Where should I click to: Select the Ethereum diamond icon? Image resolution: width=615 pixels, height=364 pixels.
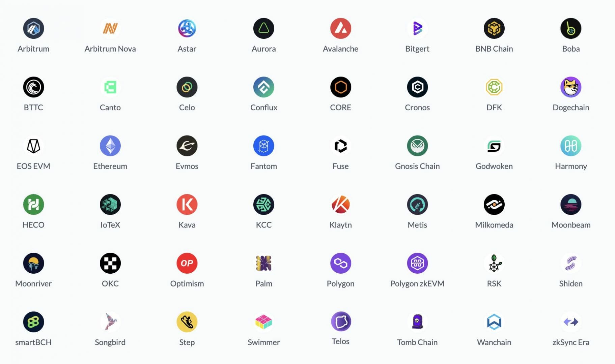(x=110, y=146)
